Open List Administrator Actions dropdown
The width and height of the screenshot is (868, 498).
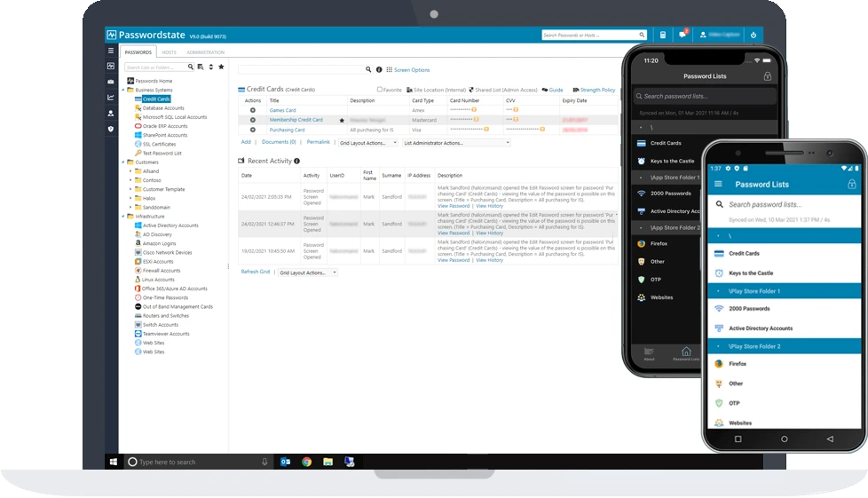click(456, 143)
